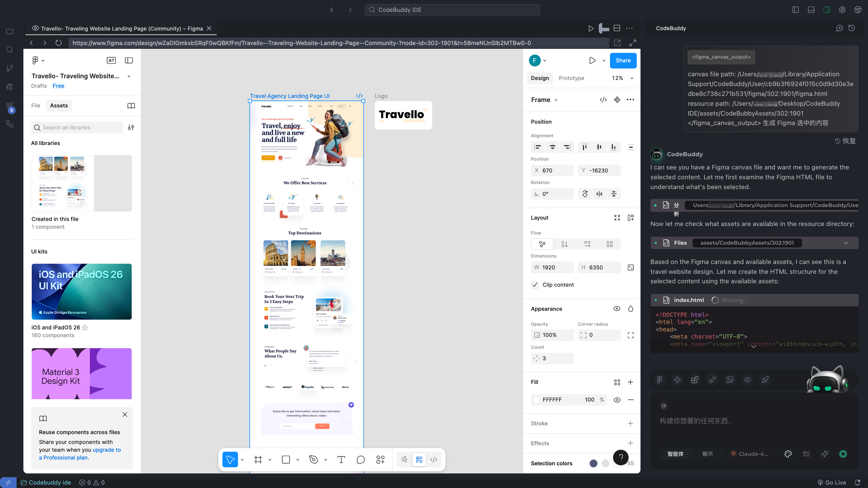Select the 智能体 agent mode tab
This screenshot has width=868, height=488.
click(675, 454)
